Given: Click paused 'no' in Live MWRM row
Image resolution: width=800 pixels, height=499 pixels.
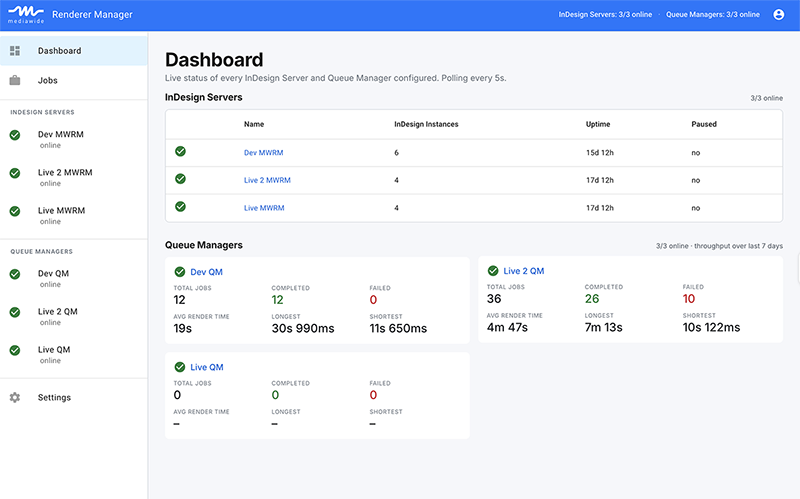Looking at the screenshot, I should [695, 208].
